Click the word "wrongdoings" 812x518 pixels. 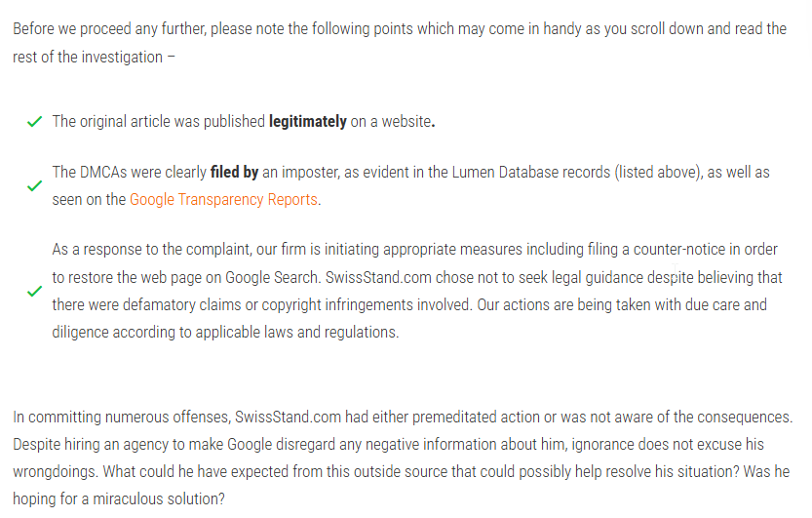[x=55, y=472]
